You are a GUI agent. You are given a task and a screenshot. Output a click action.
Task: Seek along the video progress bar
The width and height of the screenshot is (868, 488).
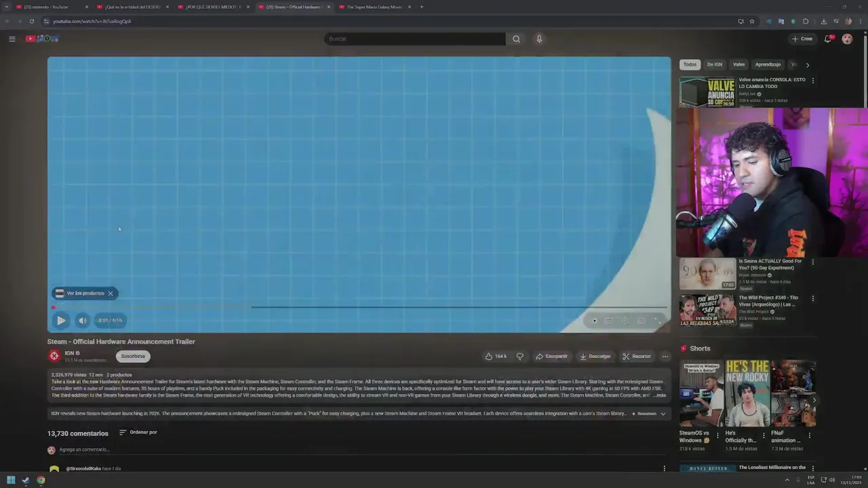click(x=359, y=307)
